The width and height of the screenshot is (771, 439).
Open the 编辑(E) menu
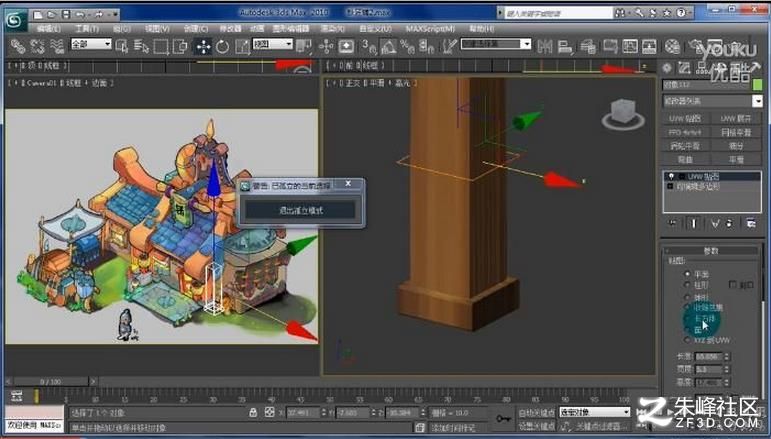coord(49,29)
